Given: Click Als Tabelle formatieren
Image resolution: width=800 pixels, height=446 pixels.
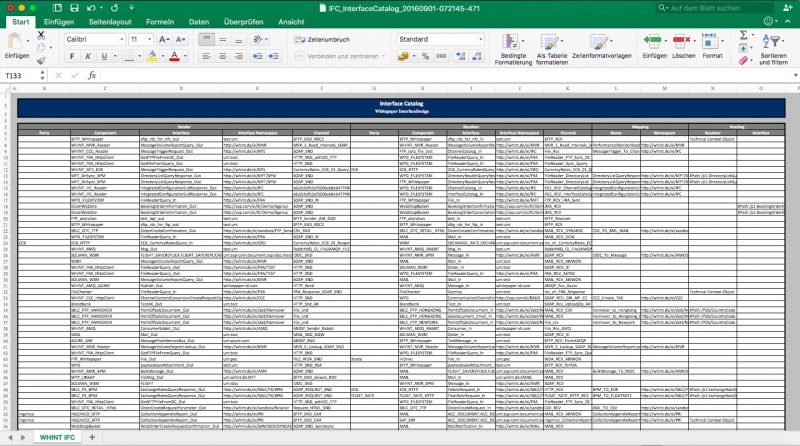Looking at the screenshot, I should 552,49.
